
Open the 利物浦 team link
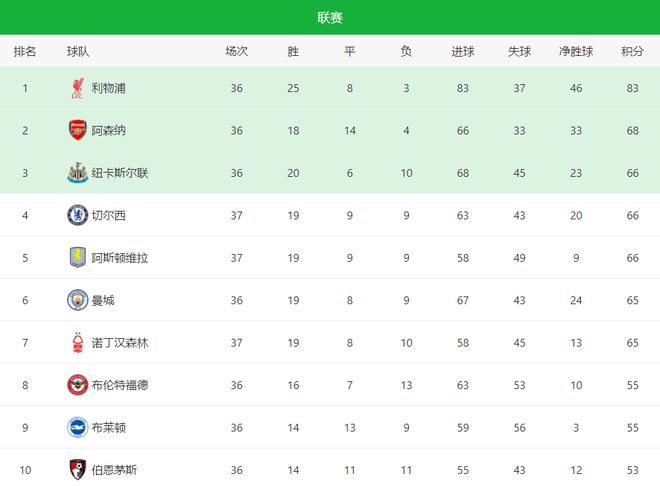108,88
